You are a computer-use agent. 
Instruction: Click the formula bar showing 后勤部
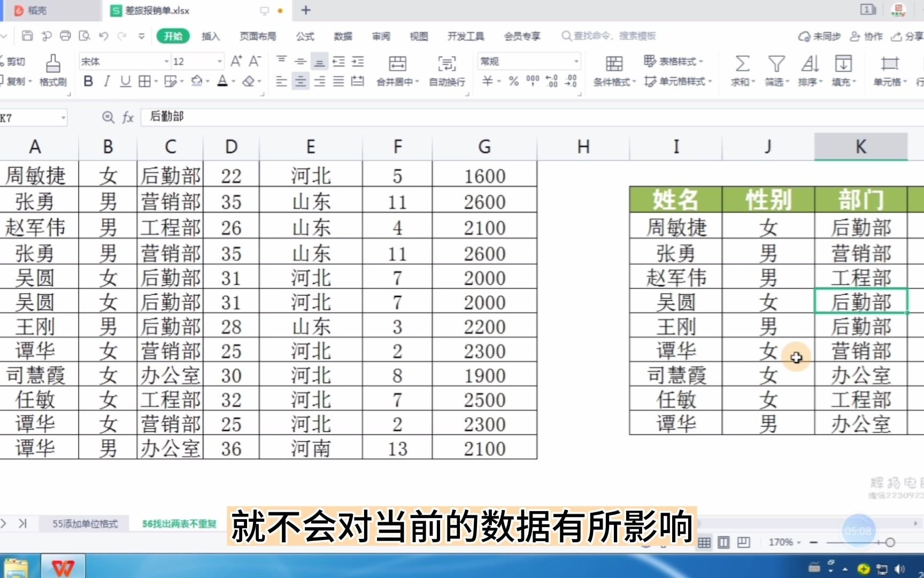coord(532,117)
